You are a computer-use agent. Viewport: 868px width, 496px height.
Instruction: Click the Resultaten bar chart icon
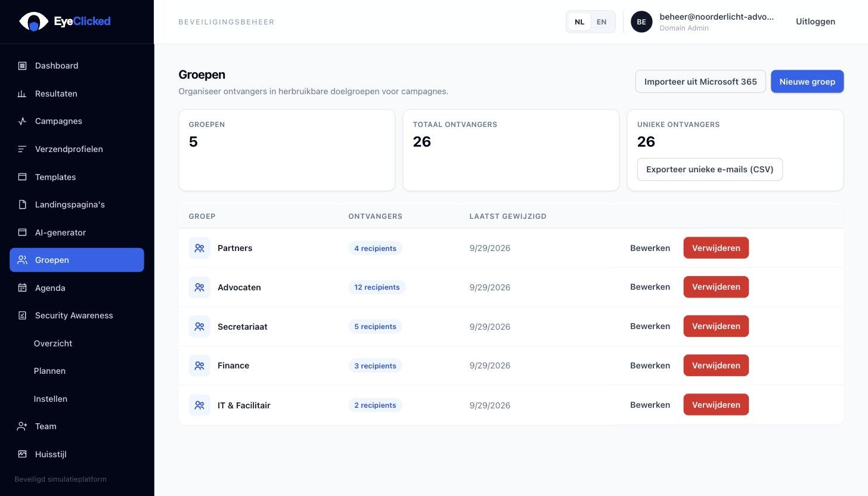tap(22, 94)
